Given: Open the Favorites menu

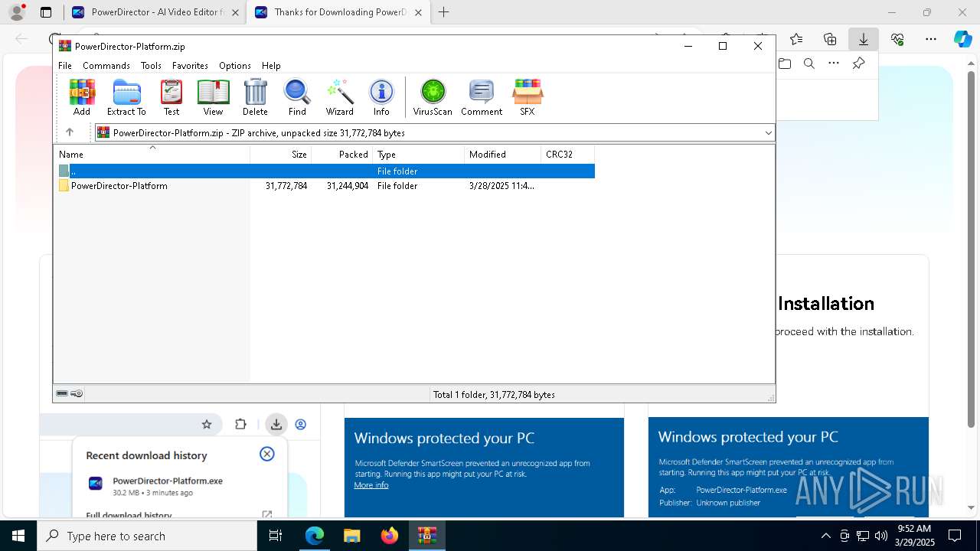Looking at the screenshot, I should point(190,66).
